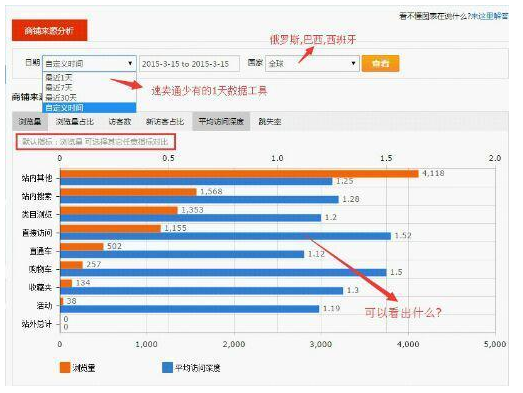Viewport: 523px width, 393px height.
Task: Click the 1.52 value label
Action: [403, 236]
